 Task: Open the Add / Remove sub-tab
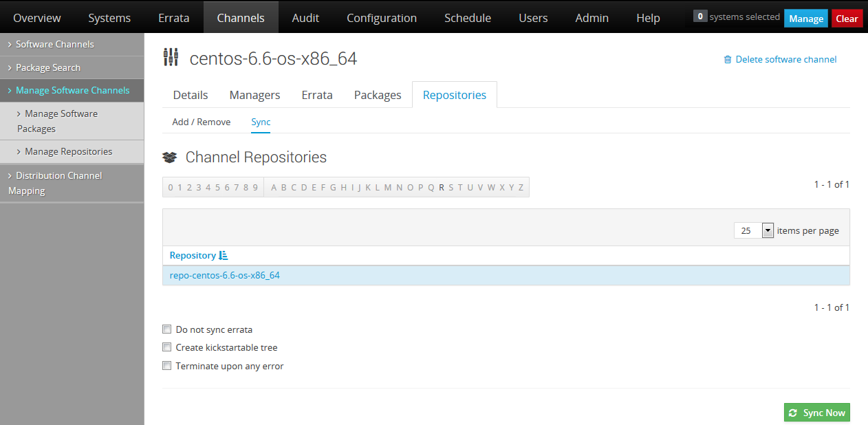202,122
